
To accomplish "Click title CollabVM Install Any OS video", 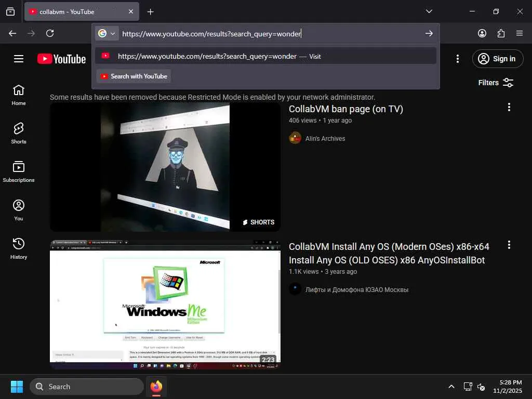I will [x=389, y=253].
